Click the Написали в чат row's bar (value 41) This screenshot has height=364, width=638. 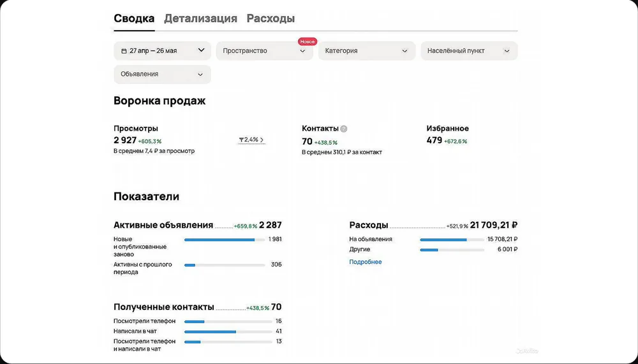pos(228,332)
